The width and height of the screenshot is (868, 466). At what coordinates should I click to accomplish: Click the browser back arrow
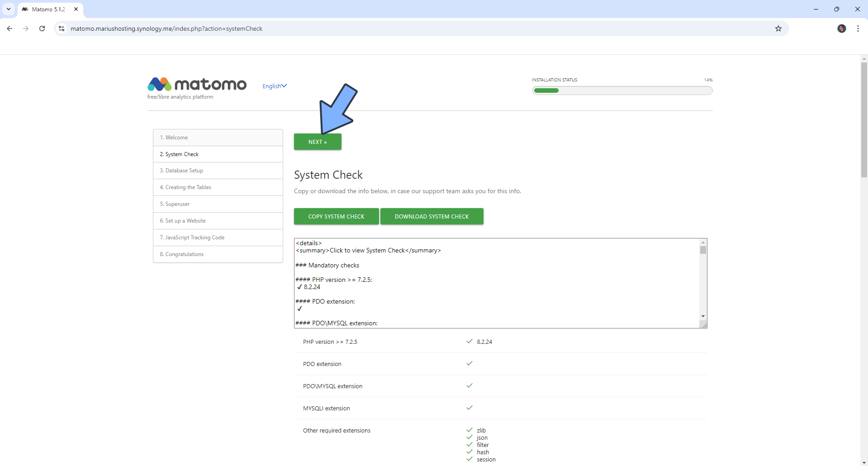click(9, 29)
